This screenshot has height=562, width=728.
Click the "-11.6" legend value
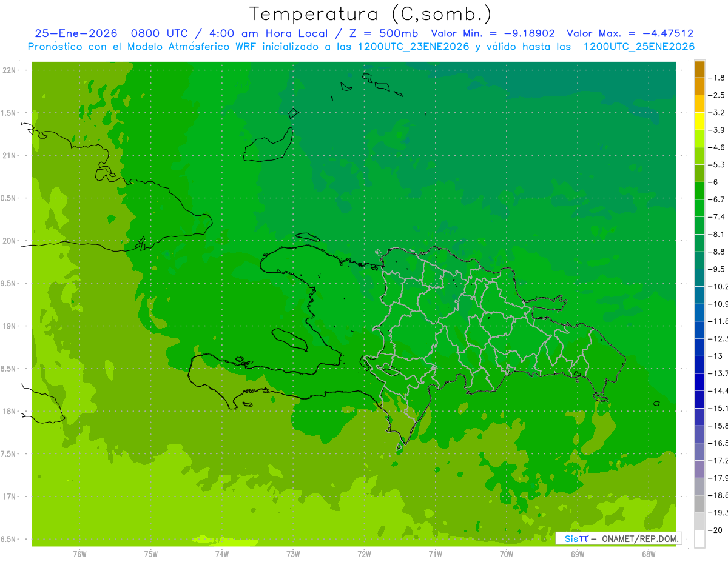718,321
